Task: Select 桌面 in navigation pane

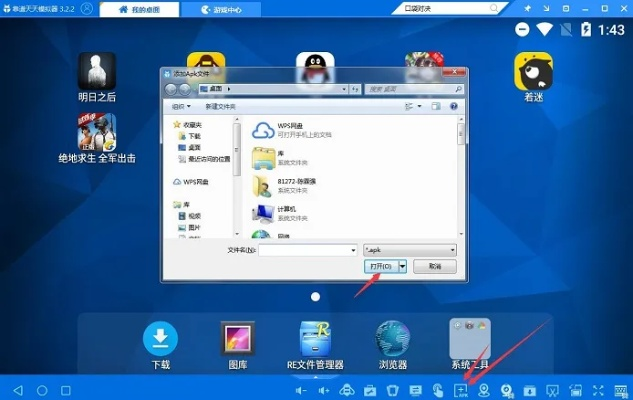Action: tap(190, 147)
